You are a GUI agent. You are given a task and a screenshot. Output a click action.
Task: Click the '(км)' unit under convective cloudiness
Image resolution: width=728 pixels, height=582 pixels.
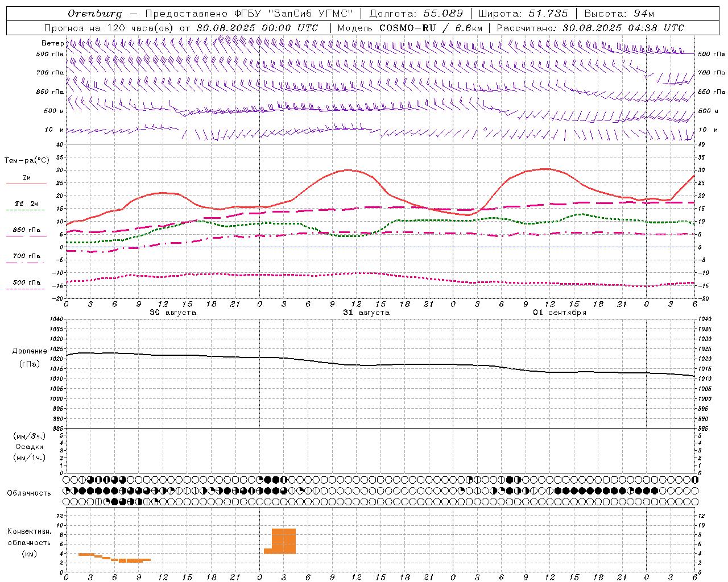coord(29,554)
